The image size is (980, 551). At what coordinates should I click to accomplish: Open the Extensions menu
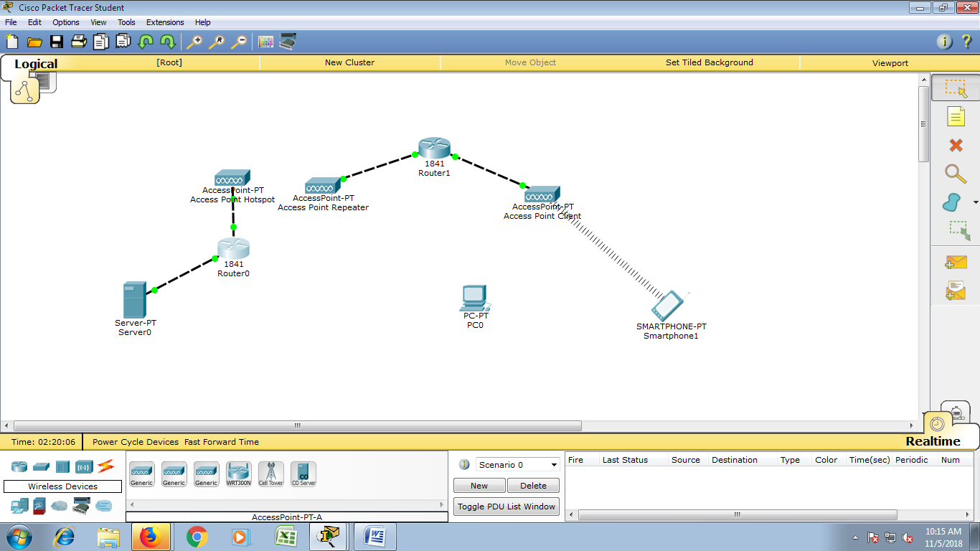tap(165, 22)
